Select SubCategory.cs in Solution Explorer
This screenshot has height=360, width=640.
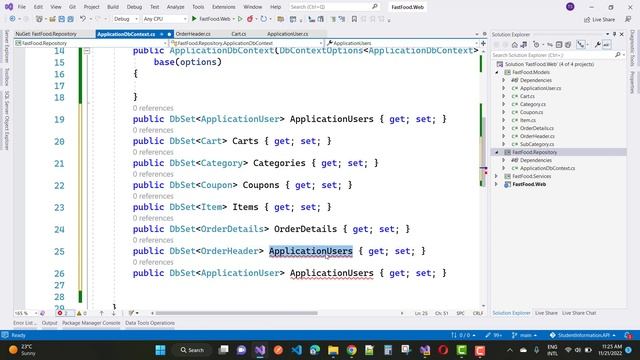pyautogui.click(x=537, y=144)
